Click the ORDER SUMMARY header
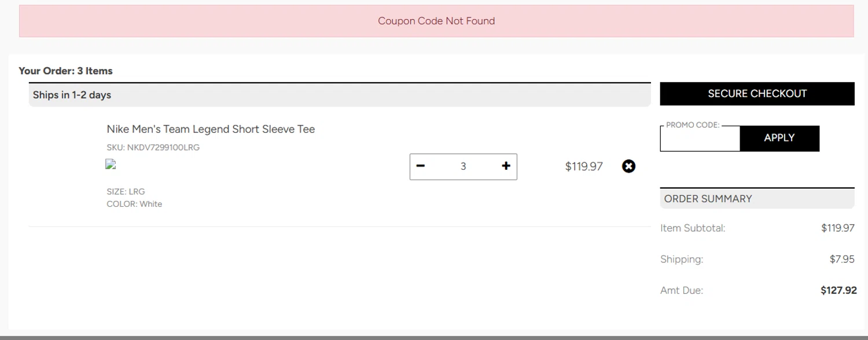 [x=708, y=199]
